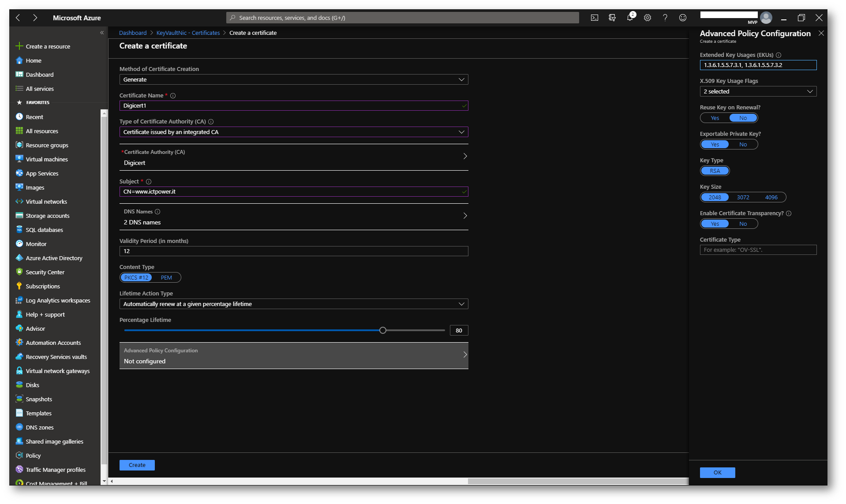Open the notifications bell
Image resolution: width=846 pixels, height=504 pixels.
pyautogui.click(x=630, y=18)
